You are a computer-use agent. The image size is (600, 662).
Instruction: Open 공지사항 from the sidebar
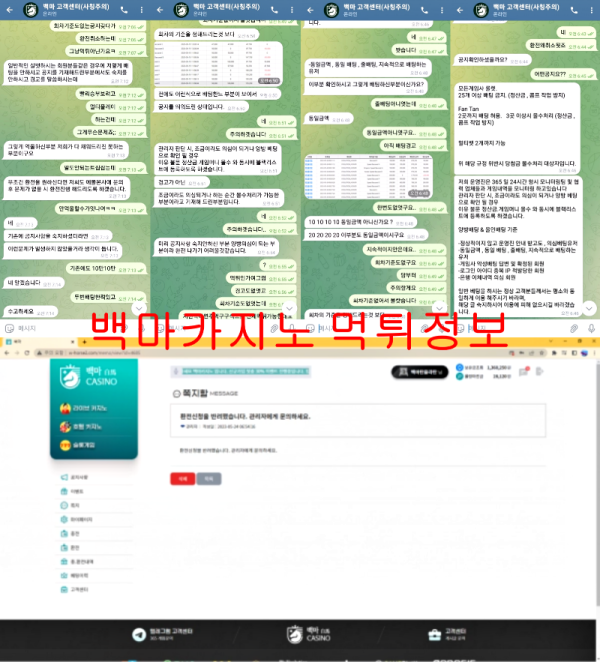click(x=74, y=477)
